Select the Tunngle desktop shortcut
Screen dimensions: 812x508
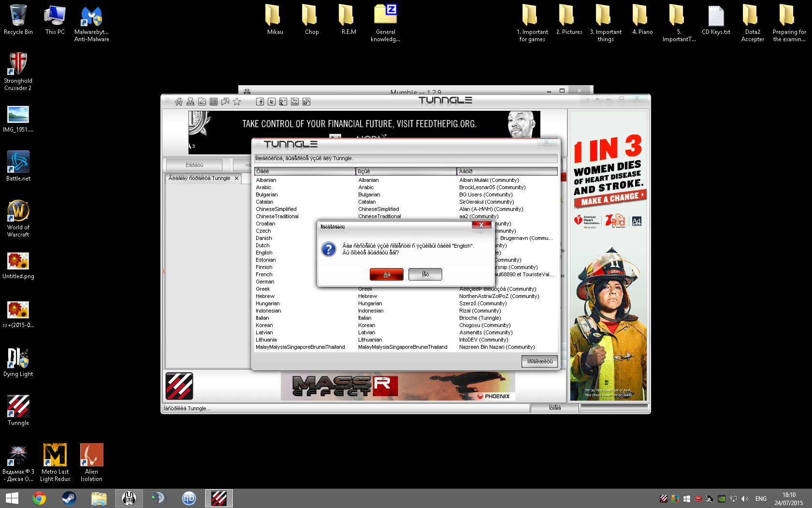18,410
